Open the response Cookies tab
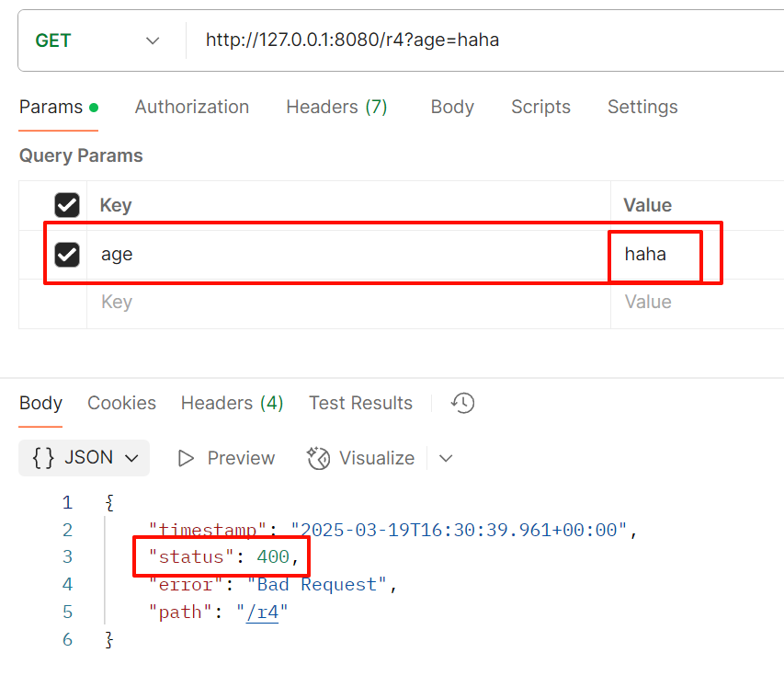This screenshot has width=784, height=687. pos(121,404)
